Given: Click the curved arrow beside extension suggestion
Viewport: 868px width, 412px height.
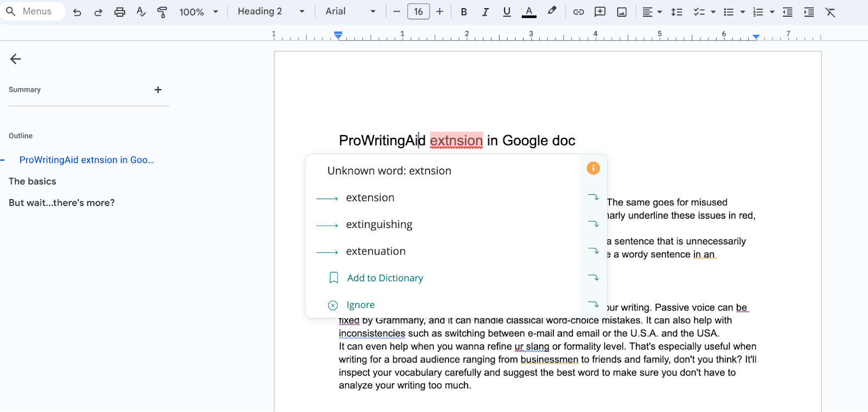Looking at the screenshot, I should (x=593, y=197).
